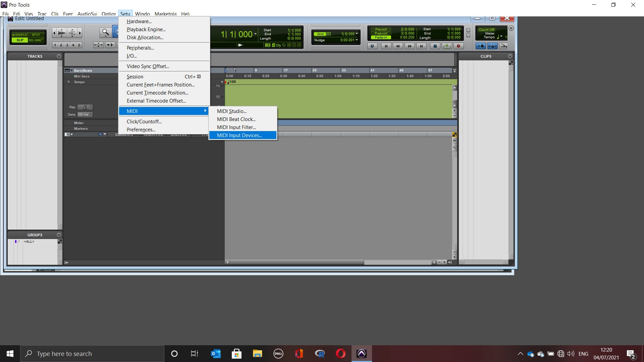Toggle the Post-roll button
The image size is (644, 362).
click(x=381, y=34)
